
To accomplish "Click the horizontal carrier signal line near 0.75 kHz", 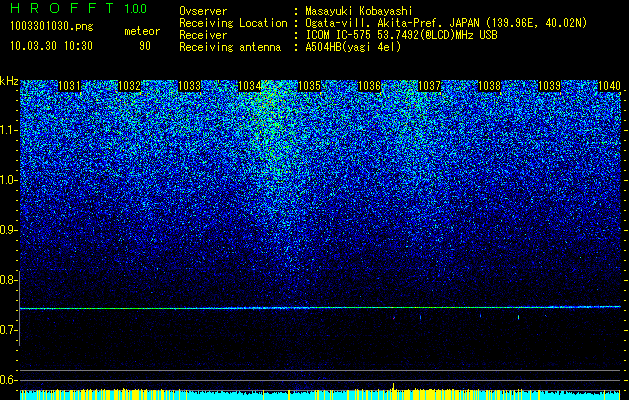I will (x=320, y=308).
